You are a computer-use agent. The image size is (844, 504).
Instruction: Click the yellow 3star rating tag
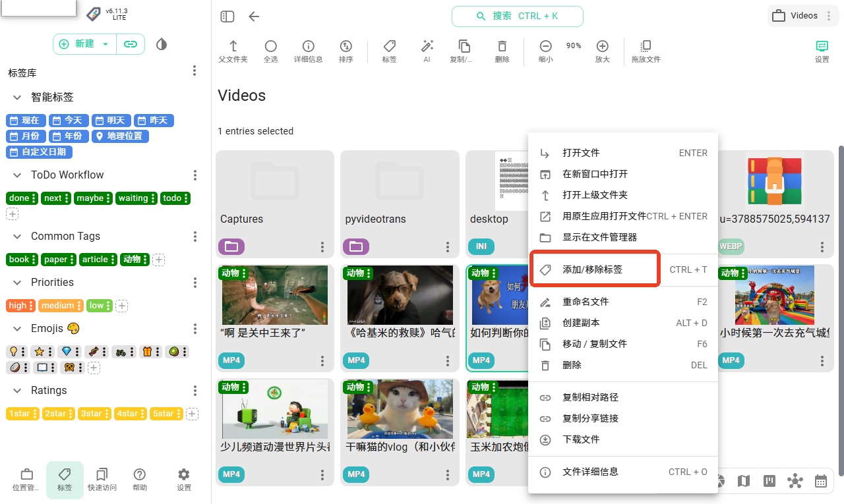(x=94, y=414)
